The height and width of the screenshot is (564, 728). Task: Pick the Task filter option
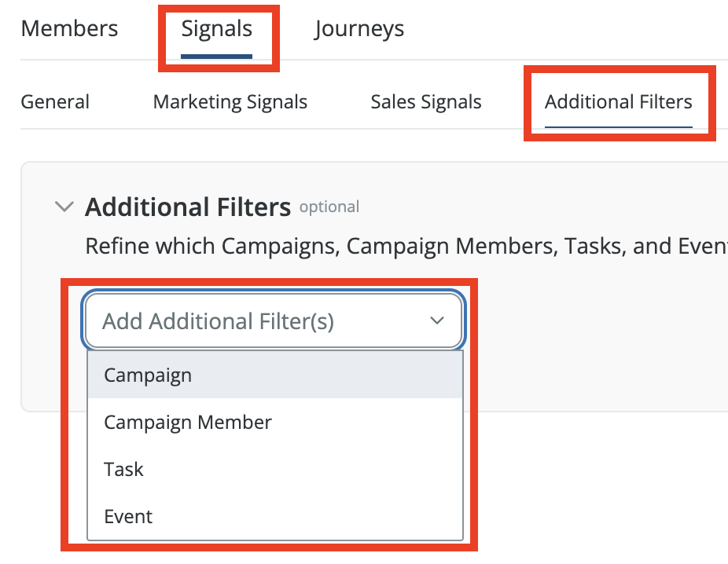(x=123, y=470)
